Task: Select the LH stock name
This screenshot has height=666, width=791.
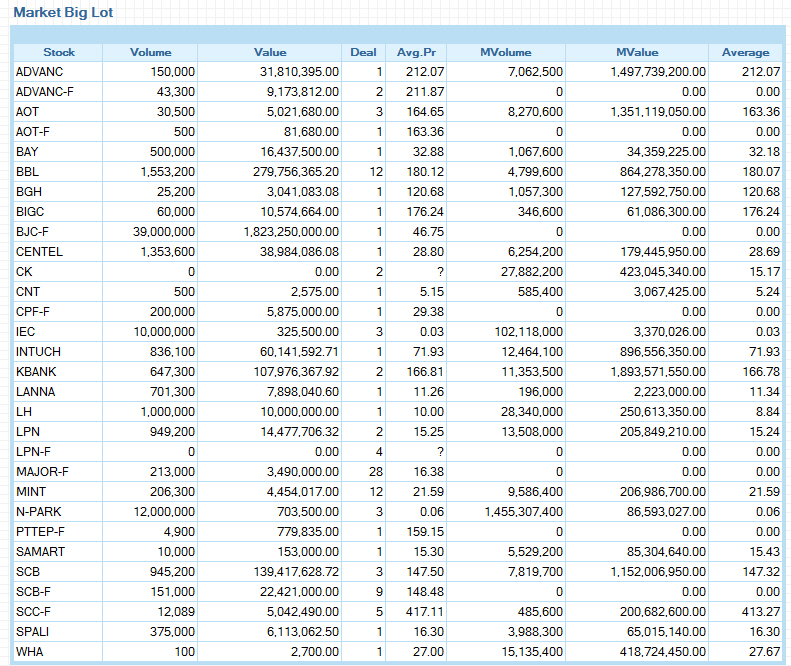Action: (x=24, y=412)
